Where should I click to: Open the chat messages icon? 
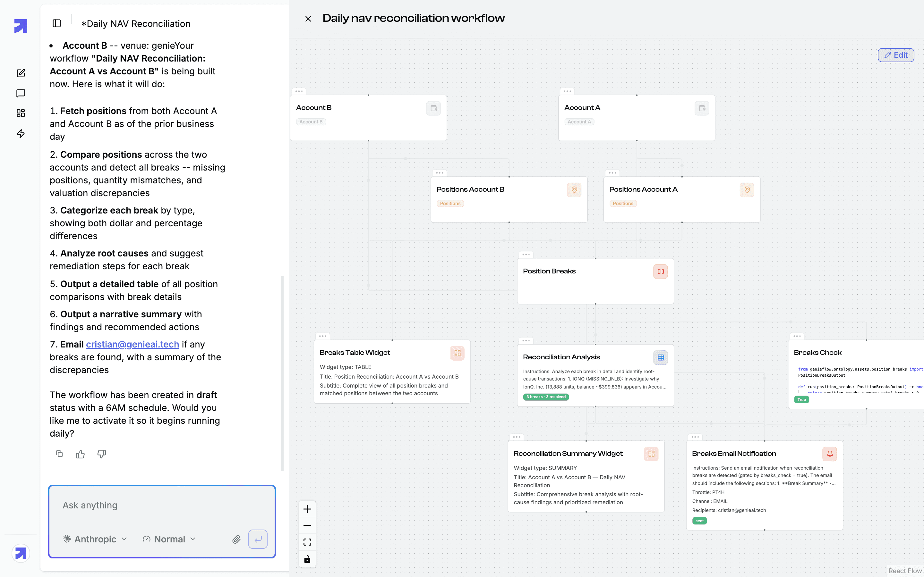(x=21, y=93)
